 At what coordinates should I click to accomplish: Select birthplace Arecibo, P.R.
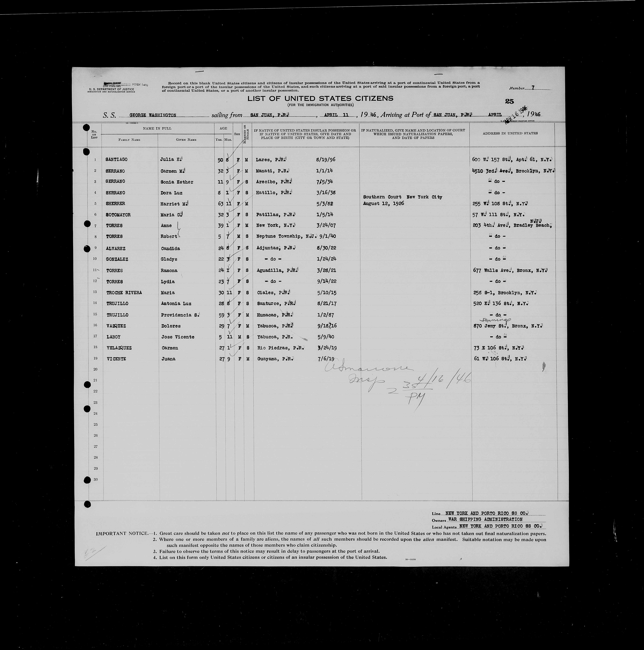tap(274, 182)
